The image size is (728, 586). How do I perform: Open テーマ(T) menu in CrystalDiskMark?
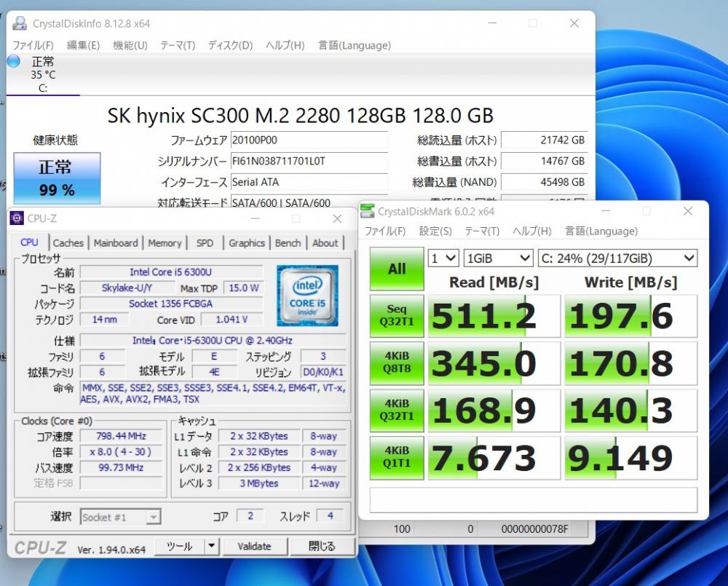482,231
